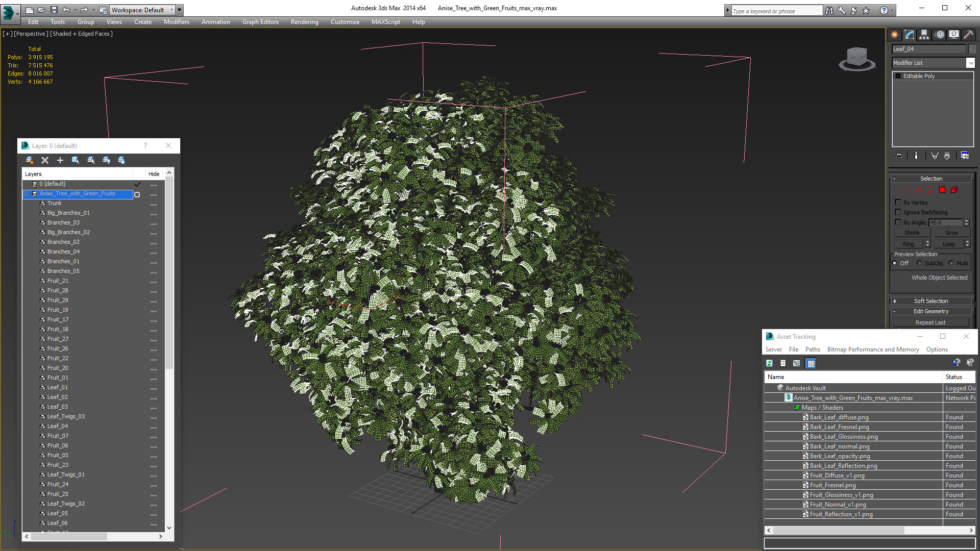This screenshot has width=980, height=551.
Task: Select SubObj preview selection radio
Action: pos(919,263)
